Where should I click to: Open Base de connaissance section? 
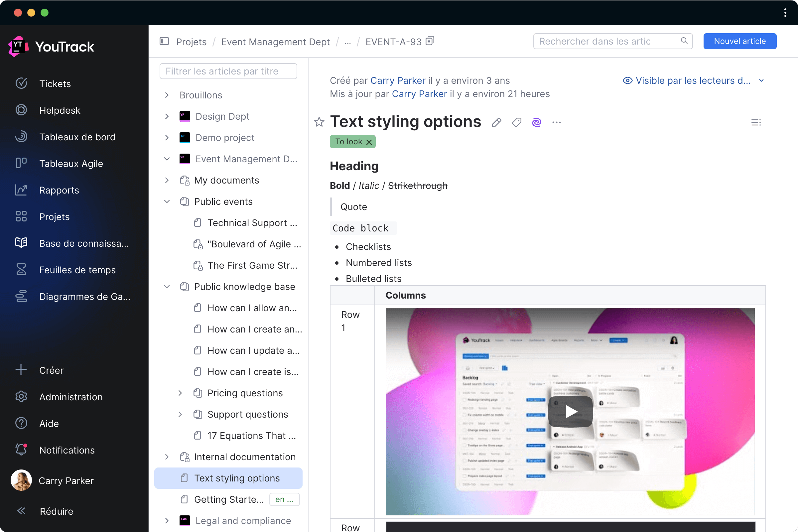pos(84,243)
